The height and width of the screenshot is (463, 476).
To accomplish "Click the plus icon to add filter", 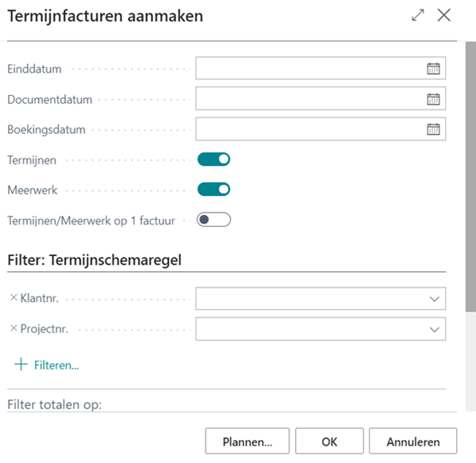I will tap(20, 365).
